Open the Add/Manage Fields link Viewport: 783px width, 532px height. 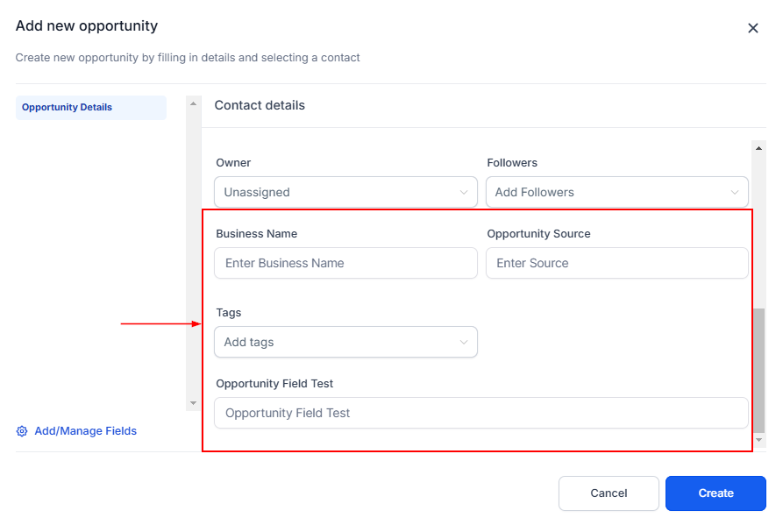pyautogui.click(x=85, y=431)
